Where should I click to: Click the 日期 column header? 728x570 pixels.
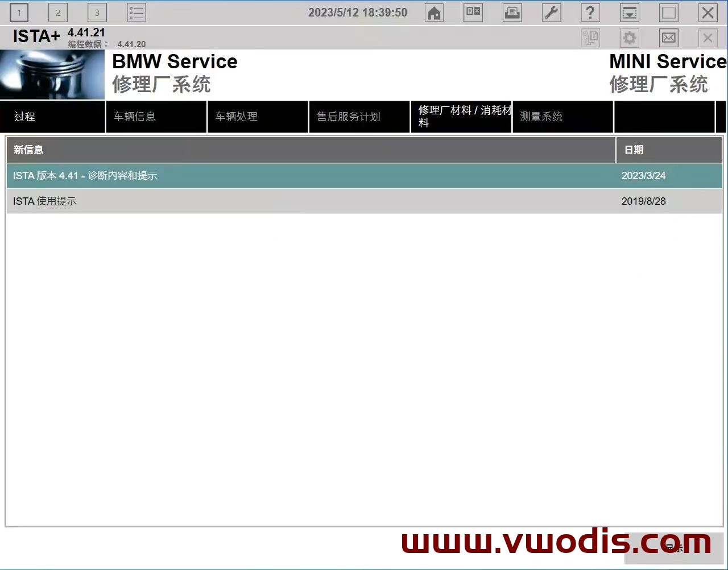[x=634, y=150]
